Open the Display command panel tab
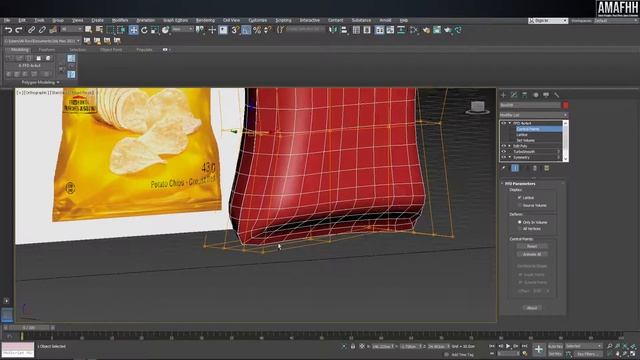The width and height of the screenshot is (640, 360). [x=546, y=95]
